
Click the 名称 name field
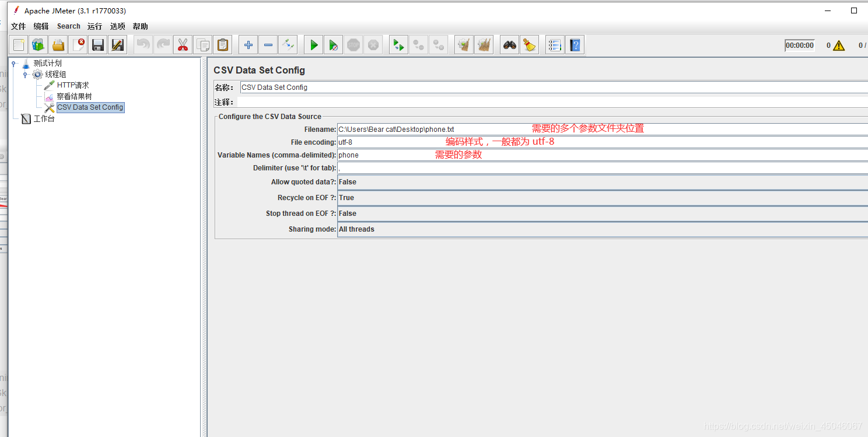554,88
